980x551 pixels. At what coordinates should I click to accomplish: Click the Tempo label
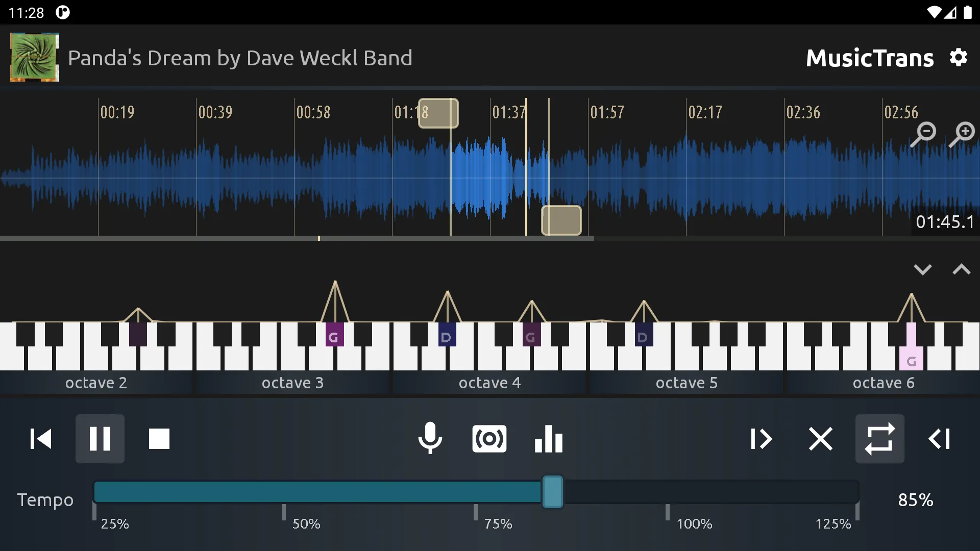pyautogui.click(x=45, y=500)
